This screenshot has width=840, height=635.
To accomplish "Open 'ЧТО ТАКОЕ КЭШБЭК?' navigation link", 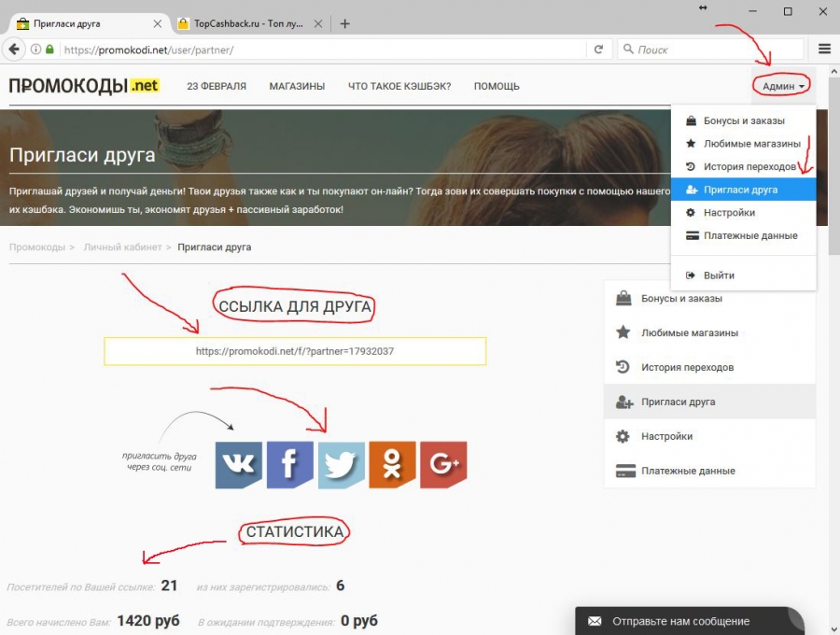I will tap(399, 86).
